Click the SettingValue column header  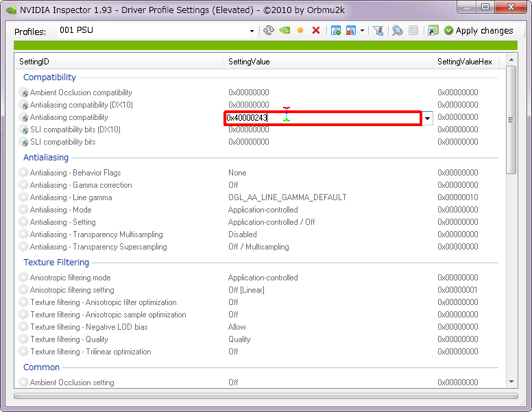click(328, 62)
